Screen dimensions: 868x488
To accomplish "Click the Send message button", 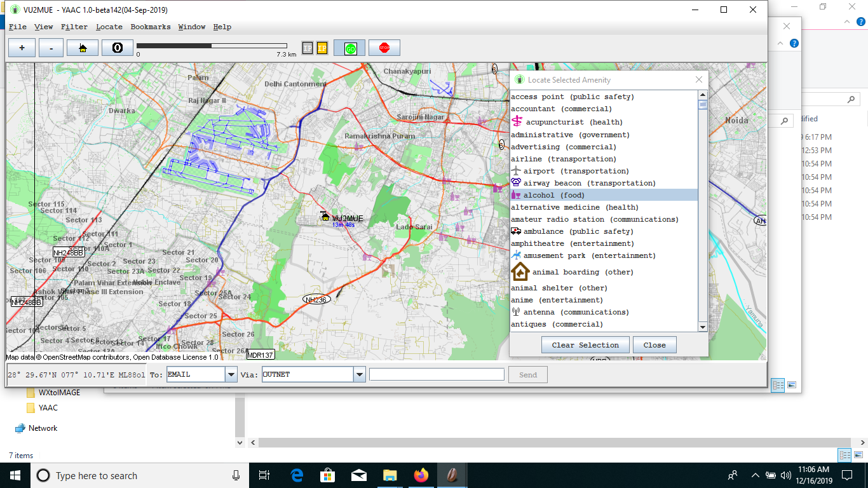I will tap(528, 375).
